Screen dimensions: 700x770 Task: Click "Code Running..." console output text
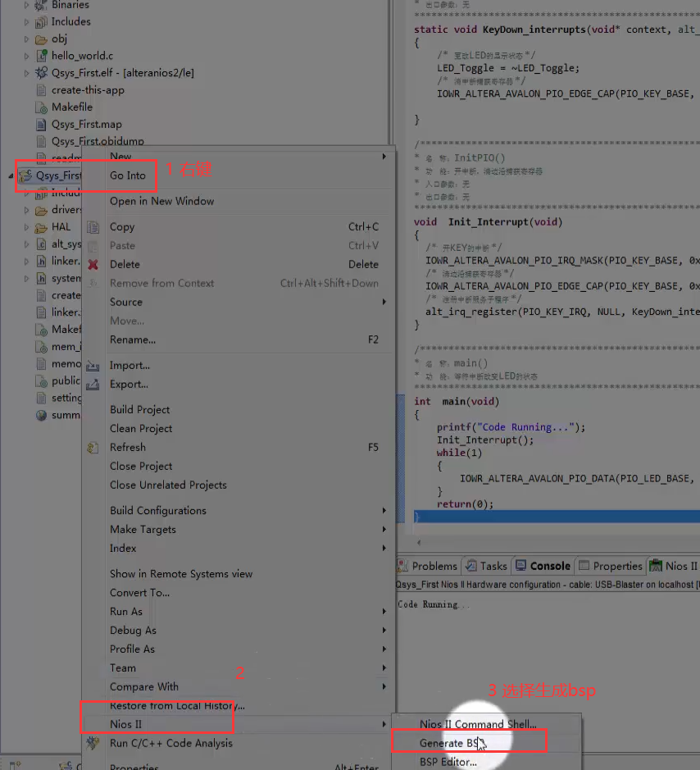(x=434, y=604)
